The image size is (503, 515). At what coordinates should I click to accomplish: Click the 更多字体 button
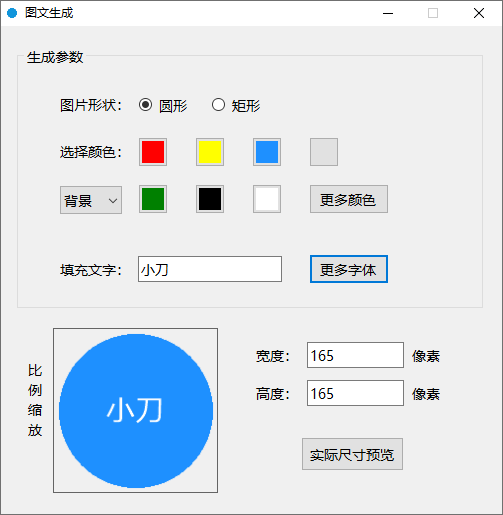coord(349,269)
